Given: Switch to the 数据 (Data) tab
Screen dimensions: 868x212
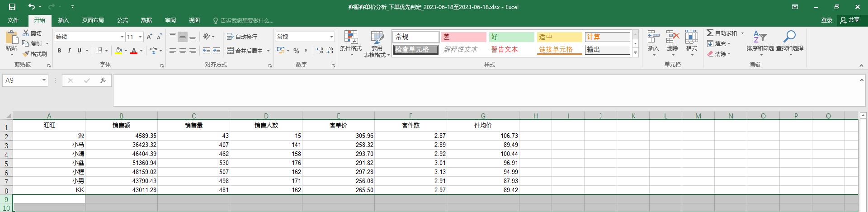Looking at the screenshot, I should [x=146, y=20].
